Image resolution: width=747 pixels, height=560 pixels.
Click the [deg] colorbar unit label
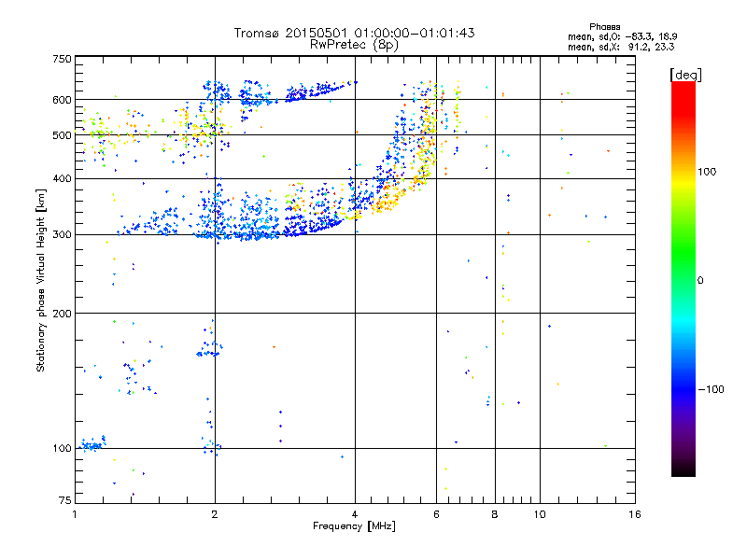(685, 73)
